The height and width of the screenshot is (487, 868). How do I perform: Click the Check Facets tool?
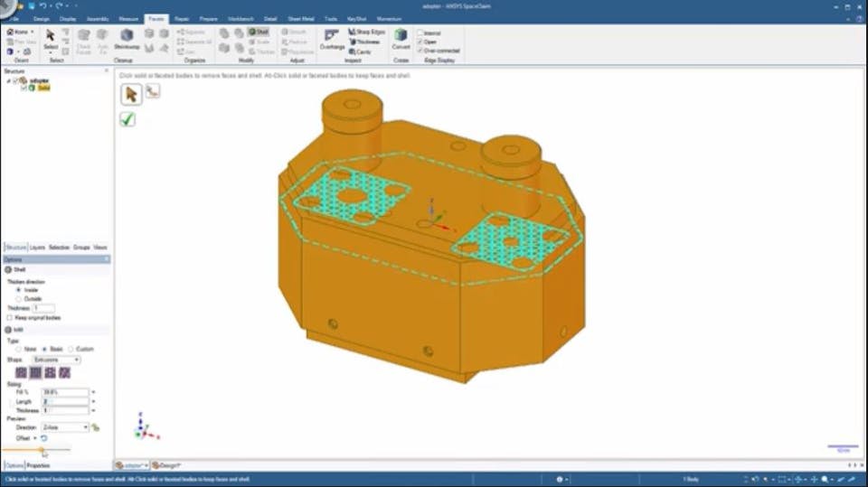83,41
